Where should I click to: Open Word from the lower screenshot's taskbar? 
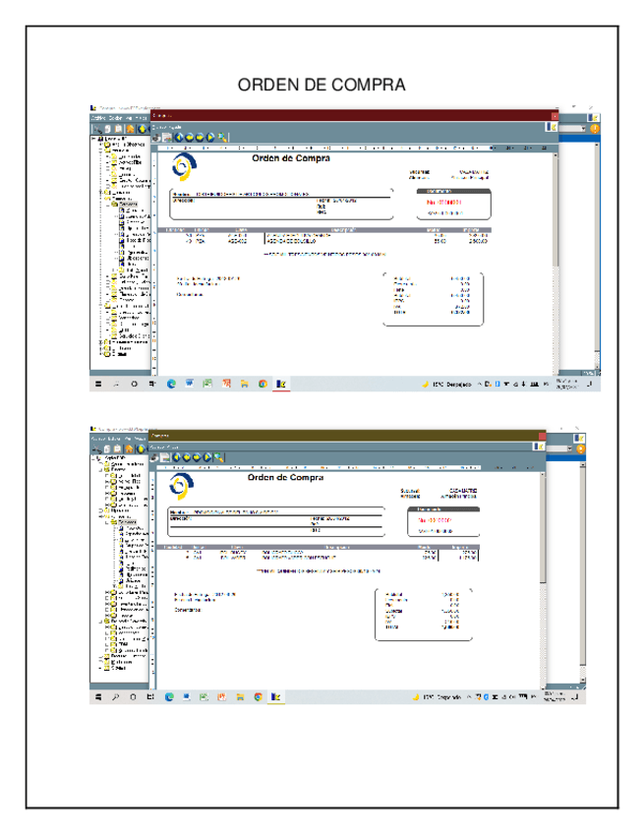[x=188, y=697]
